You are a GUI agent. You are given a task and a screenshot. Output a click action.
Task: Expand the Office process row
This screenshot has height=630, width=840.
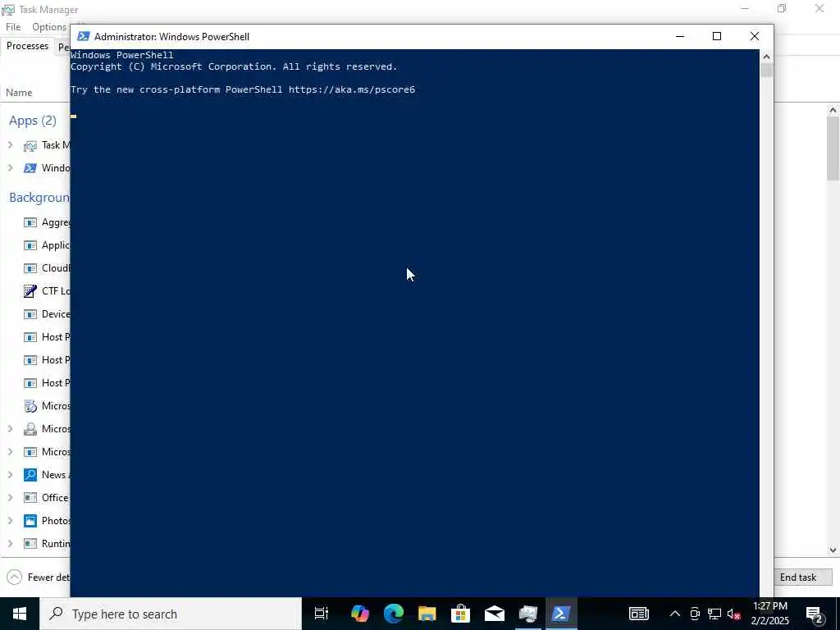pos(10,498)
